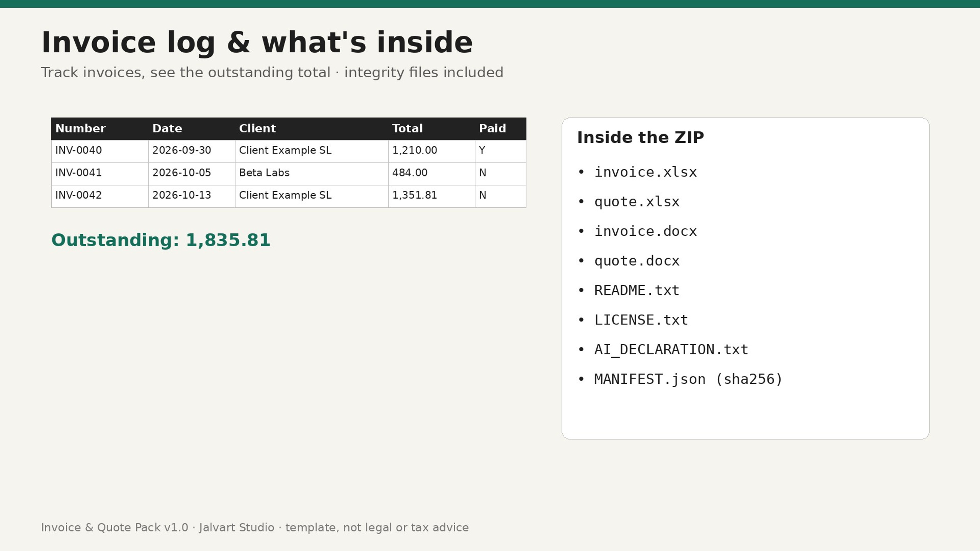Click date 2026-10-13

tap(181, 196)
